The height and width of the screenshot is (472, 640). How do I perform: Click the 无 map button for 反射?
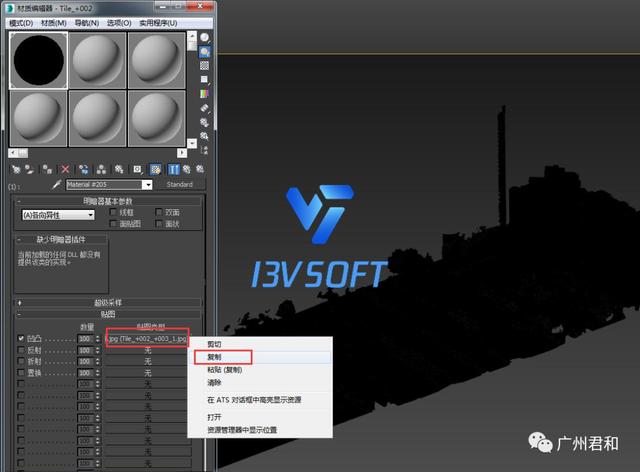pos(147,350)
